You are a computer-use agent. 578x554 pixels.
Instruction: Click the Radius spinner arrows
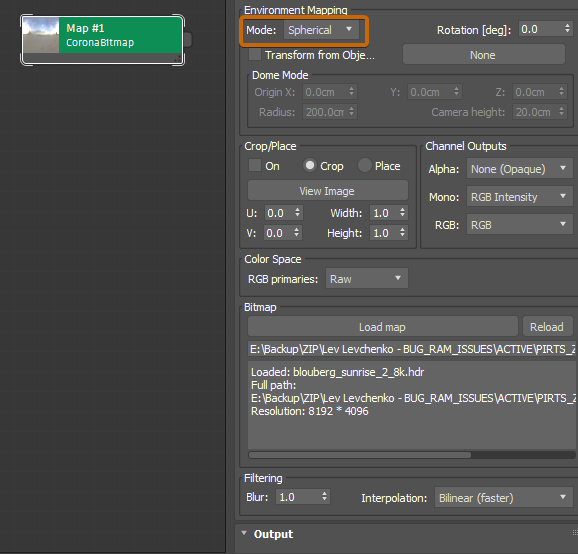pyautogui.click(x=352, y=111)
